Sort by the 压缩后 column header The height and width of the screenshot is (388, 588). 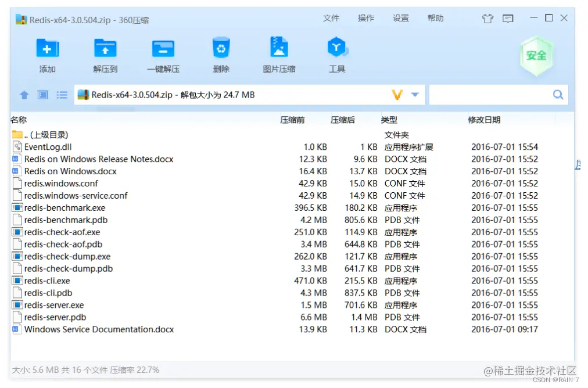coord(343,120)
